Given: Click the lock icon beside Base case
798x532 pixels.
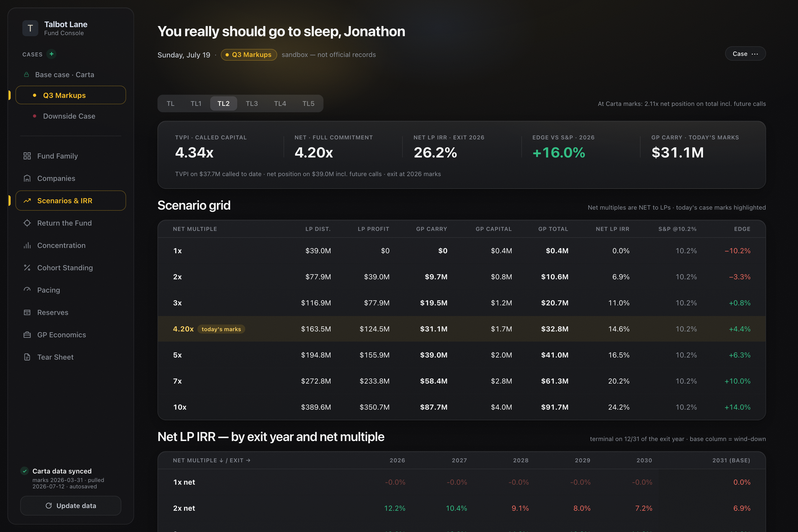Looking at the screenshot, I should (26, 75).
